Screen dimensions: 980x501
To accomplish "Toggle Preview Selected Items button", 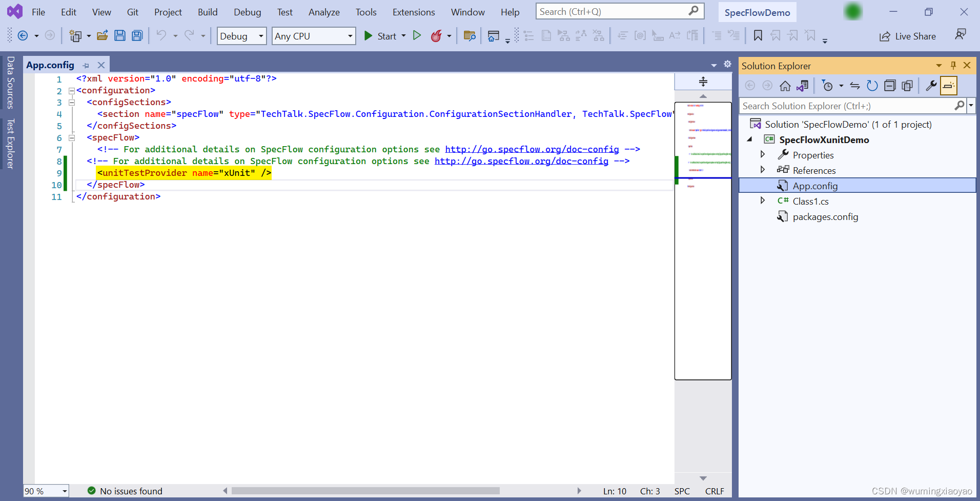I will [949, 86].
